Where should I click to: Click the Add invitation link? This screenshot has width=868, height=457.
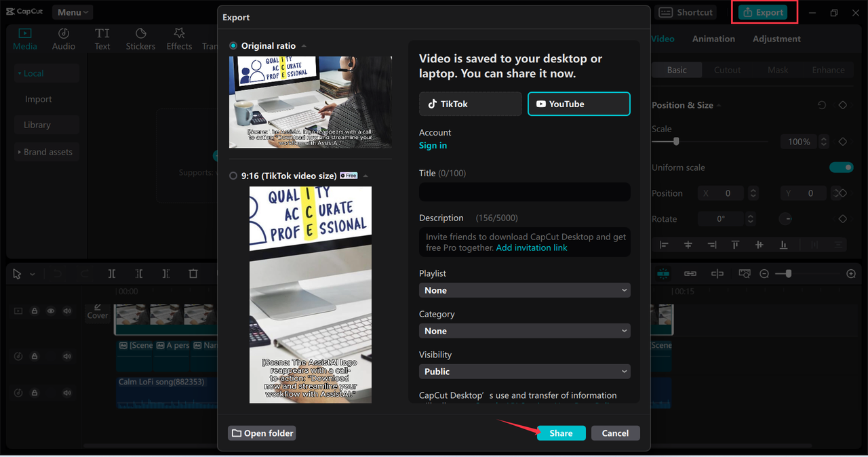532,247
